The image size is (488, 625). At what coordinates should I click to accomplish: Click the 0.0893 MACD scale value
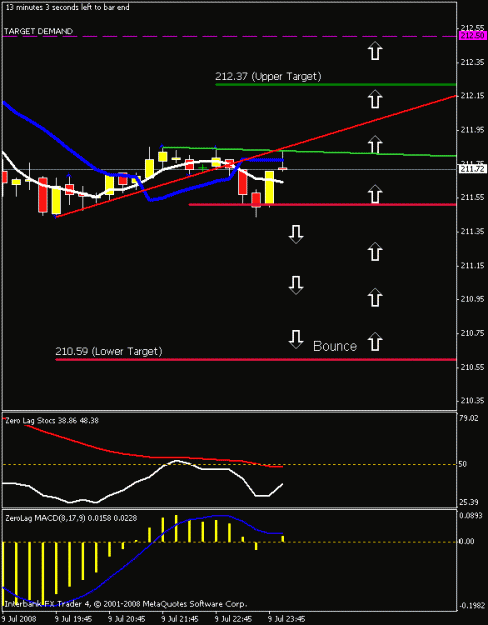472,515
